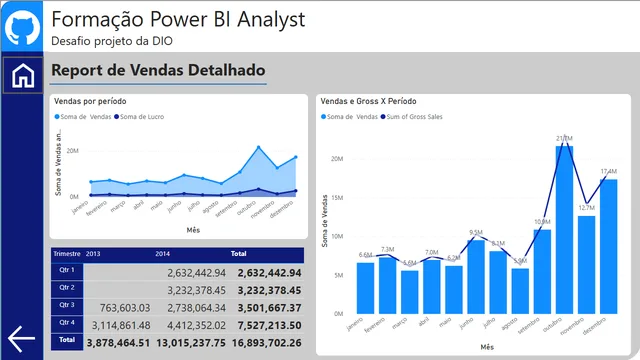Select Soma de Vendas legend dot in Vendas por período
Viewport: 640px width, 360px height.
[x=57, y=117]
